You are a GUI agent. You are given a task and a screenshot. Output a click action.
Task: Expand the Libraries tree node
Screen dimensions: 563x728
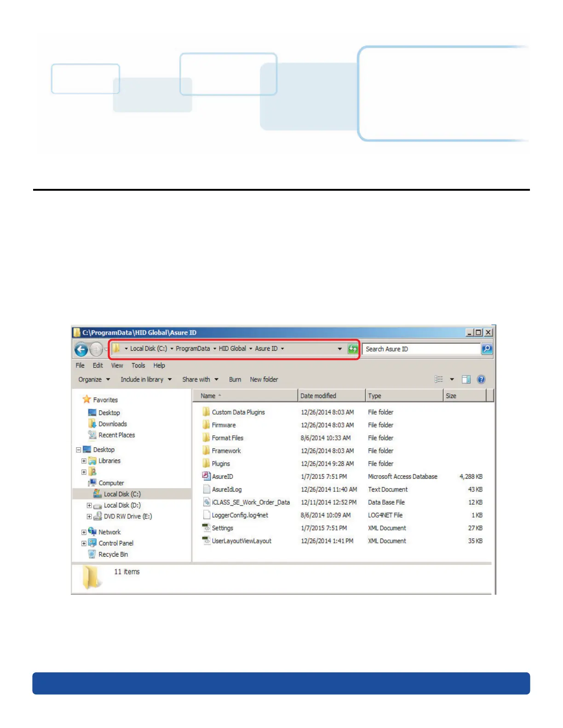tap(84, 461)
